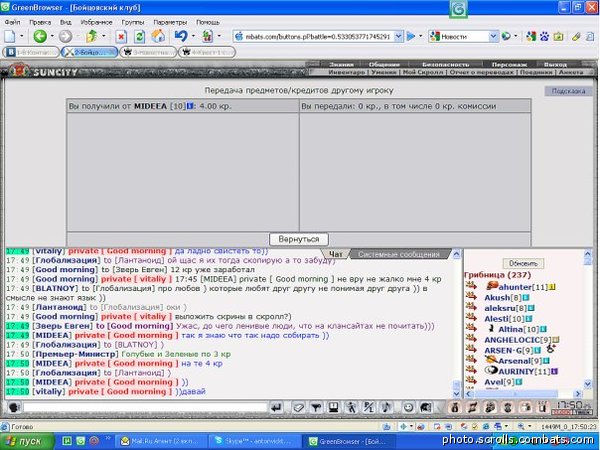Switch to the Системные сообщения tab
This screenshot has width=600, height=450.
[399, 254]
